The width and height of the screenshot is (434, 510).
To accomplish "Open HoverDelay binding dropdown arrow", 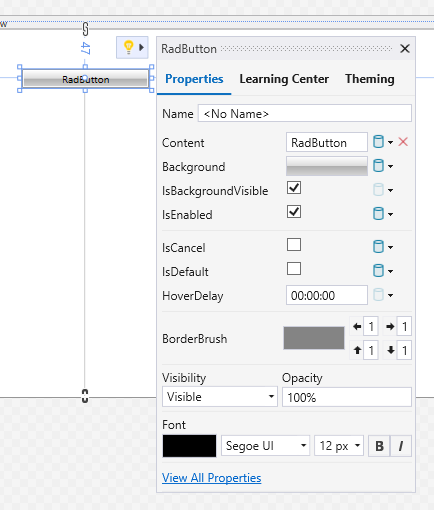I will (x=390, y=295).
